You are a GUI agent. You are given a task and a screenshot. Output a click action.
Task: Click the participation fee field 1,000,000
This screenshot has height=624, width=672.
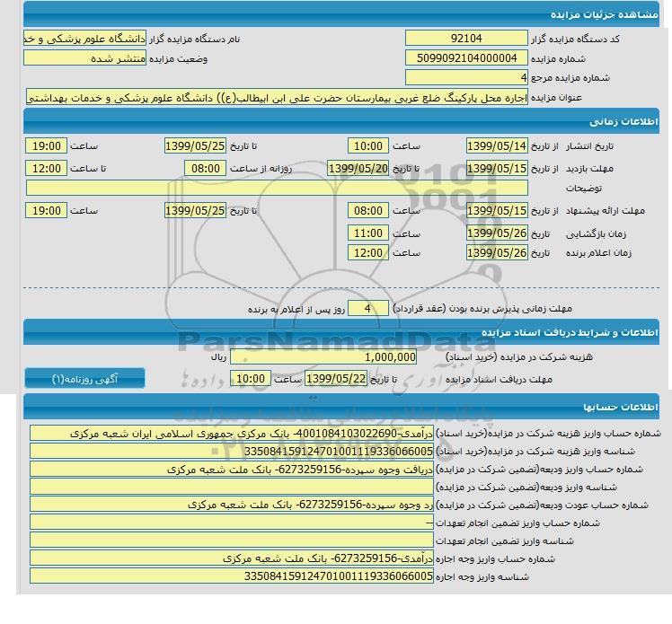point(323,356)
